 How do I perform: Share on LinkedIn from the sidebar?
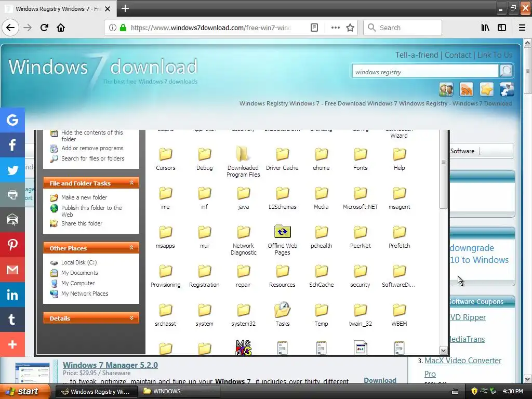tap(12, 295)
